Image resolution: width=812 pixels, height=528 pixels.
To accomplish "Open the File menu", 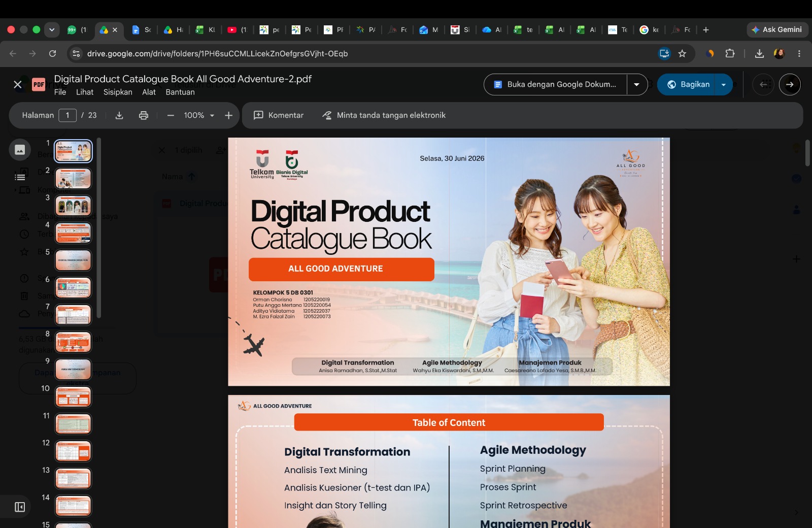I will (x=60, y=92).
